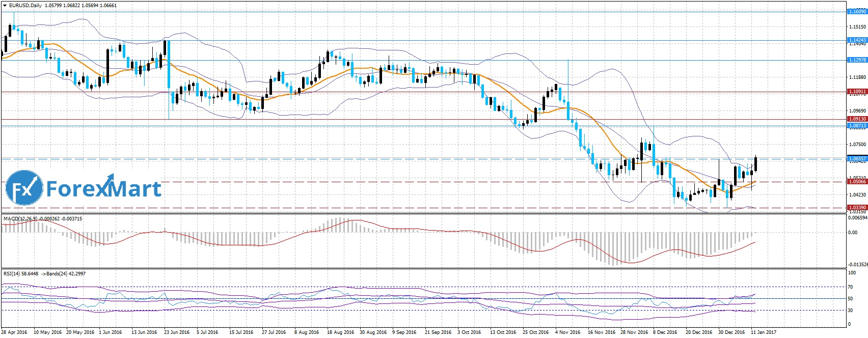The image size is (868, 338).
Task: Click the 28 Apr 2016 date label
Action: (x=15, y=332)
